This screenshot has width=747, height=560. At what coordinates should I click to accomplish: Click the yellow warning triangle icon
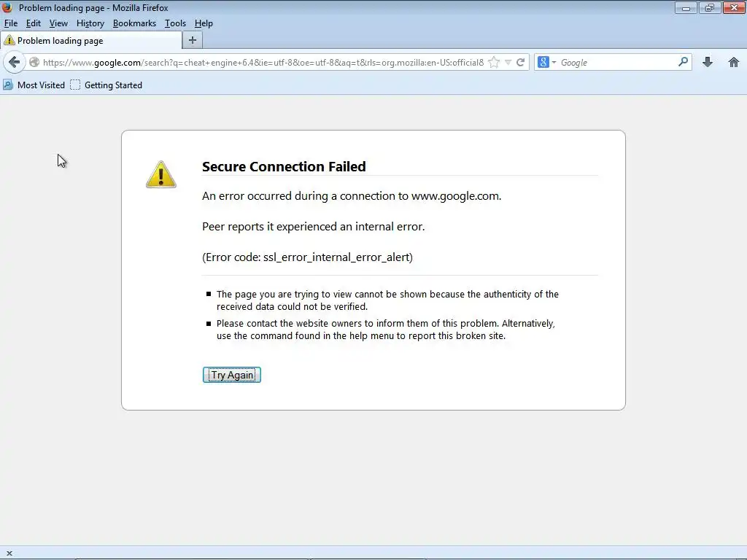(x=161, y=175)
